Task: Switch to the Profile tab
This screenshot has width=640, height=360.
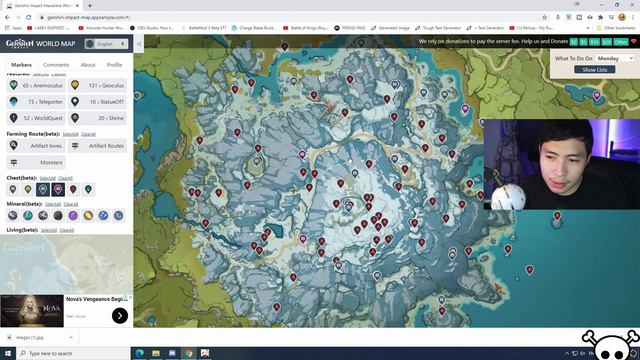Action: [x=114, y=65]
